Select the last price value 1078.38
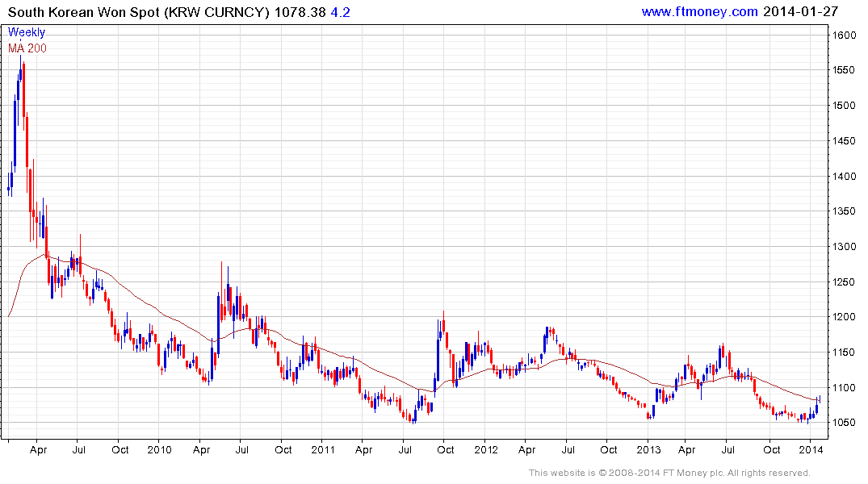 [300, 12]
